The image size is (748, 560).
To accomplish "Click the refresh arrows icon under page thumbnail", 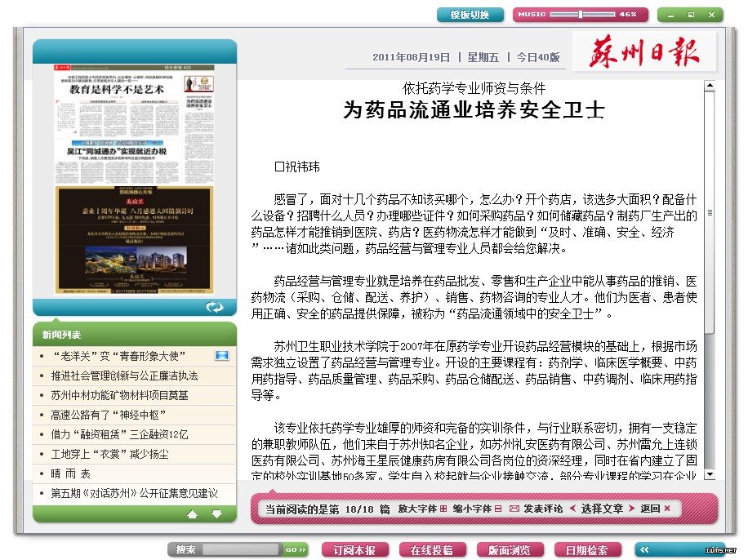I will (214, 307).
